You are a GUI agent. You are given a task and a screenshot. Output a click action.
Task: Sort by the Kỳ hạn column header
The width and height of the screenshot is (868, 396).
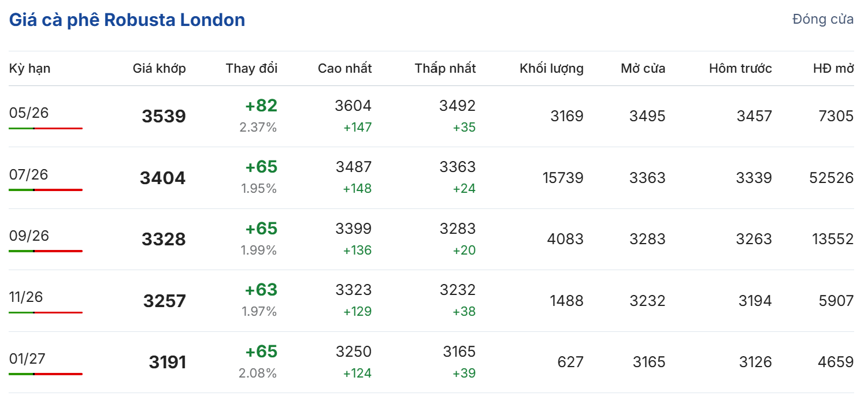(x=29, y=69)
